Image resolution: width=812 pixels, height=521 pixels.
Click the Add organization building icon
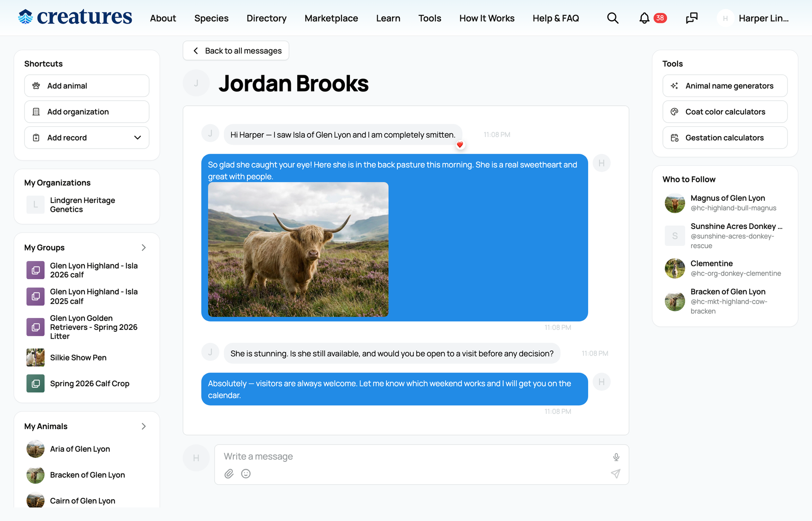(36, 112)
